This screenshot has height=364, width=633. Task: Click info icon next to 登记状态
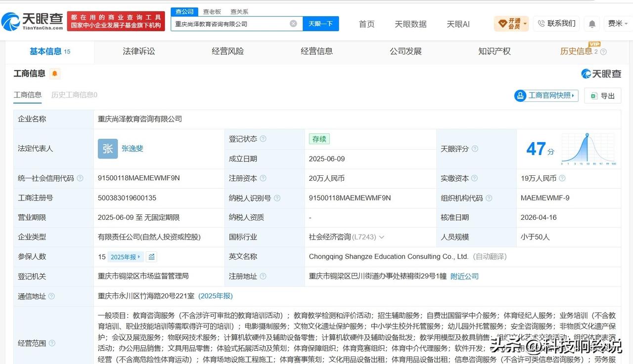[263, 139]
